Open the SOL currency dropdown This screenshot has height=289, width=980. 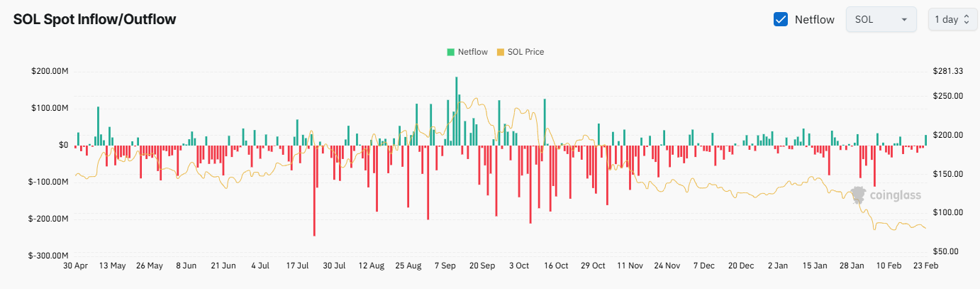tap(881, 19)
